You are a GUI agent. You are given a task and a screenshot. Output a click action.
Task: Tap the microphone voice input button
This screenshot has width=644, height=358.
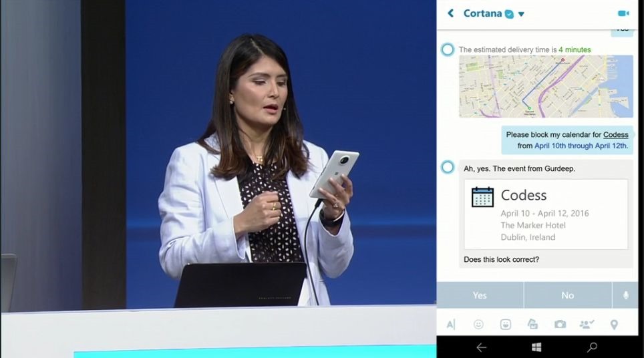tap(625, 295)
